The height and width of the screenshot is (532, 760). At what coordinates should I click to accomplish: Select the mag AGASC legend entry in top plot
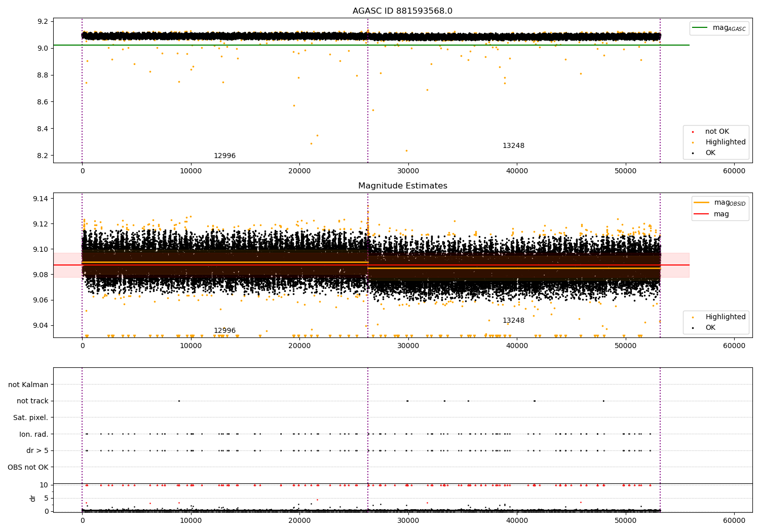click(719, 28)
